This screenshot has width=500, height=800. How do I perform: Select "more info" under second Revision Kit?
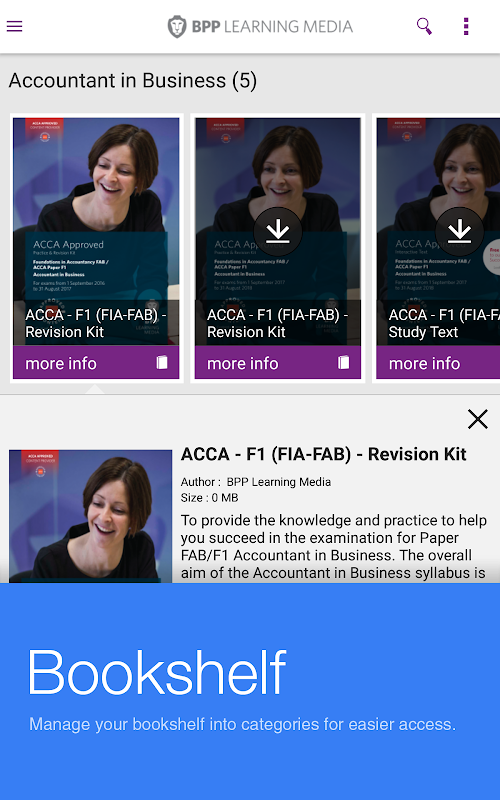[x=242, y=363]
